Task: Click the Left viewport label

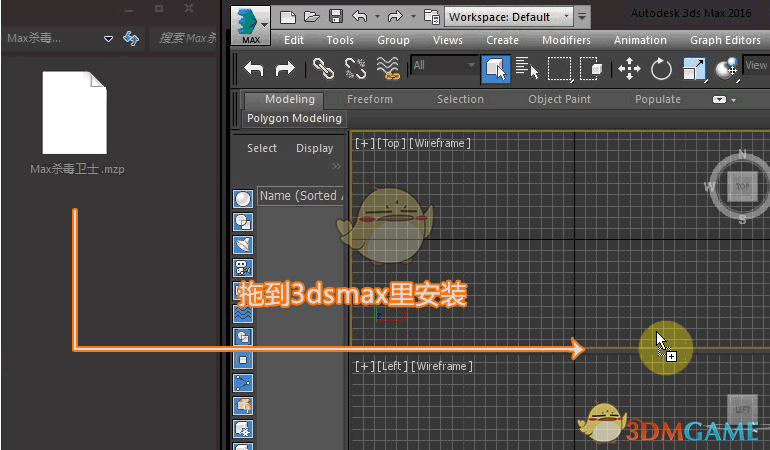Action: point(392,366)
